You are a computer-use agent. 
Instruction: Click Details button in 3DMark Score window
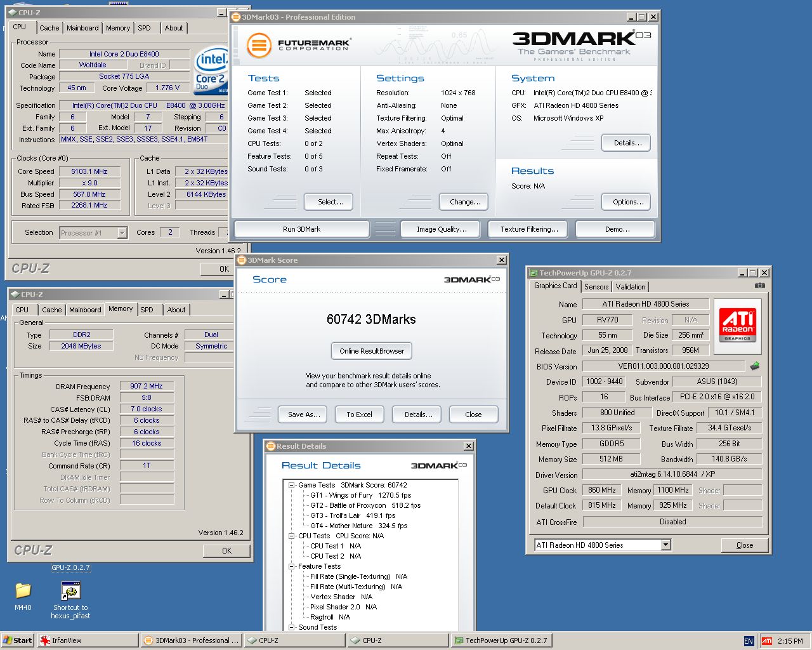coord(418,415)
